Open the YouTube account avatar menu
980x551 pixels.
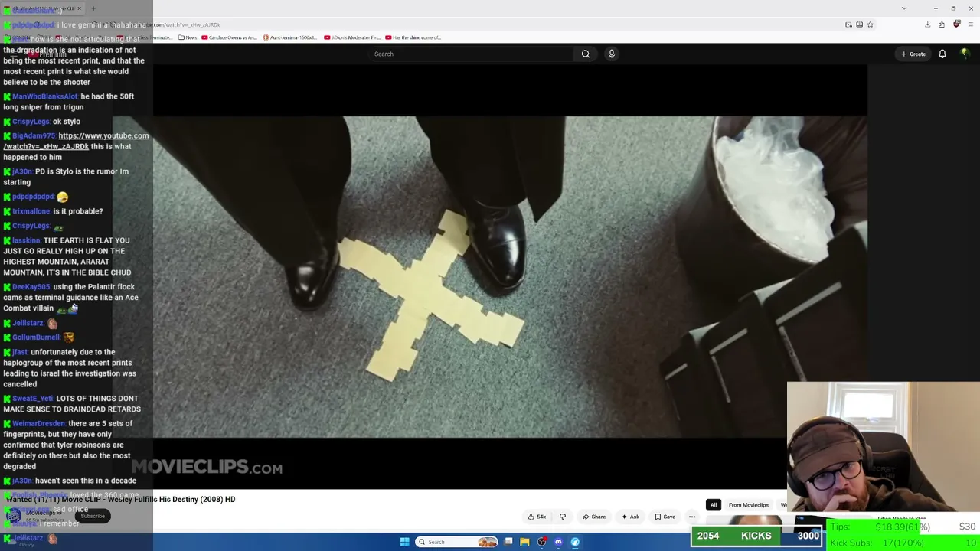coord(965,54)
